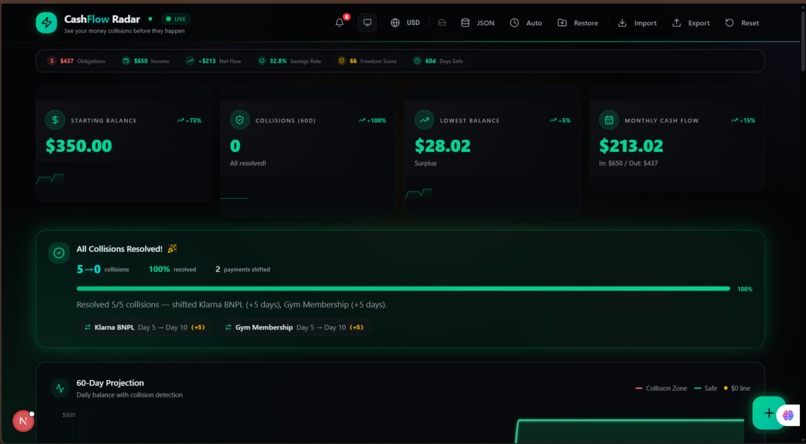Click the +73% trend indicator
806x444 pixels.
tap(189, 120)
